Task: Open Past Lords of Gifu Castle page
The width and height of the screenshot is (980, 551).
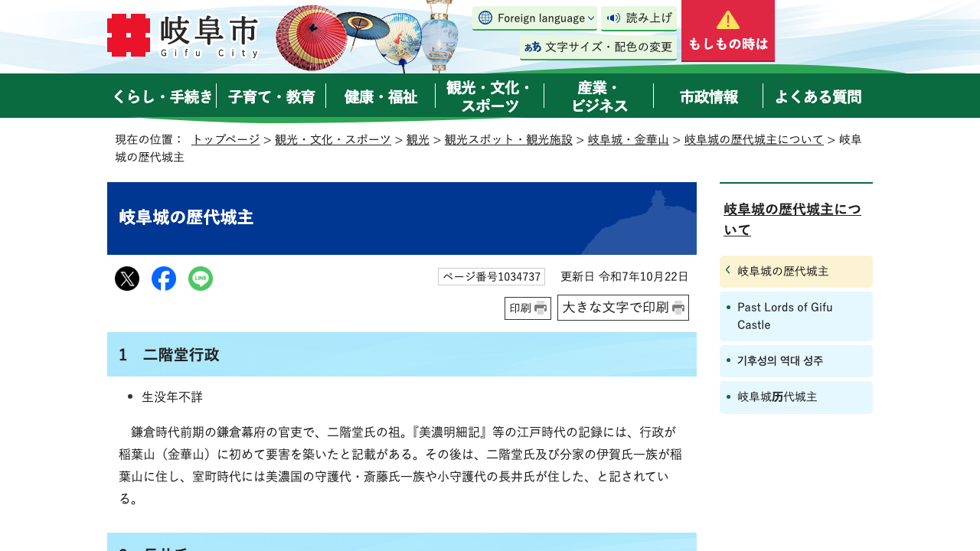Action: coord(796,316)
